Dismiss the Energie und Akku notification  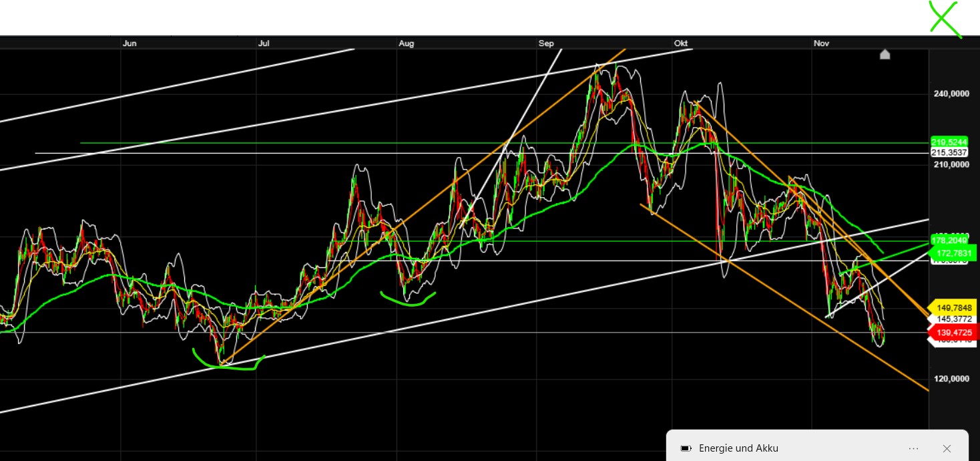click(947, 448)
